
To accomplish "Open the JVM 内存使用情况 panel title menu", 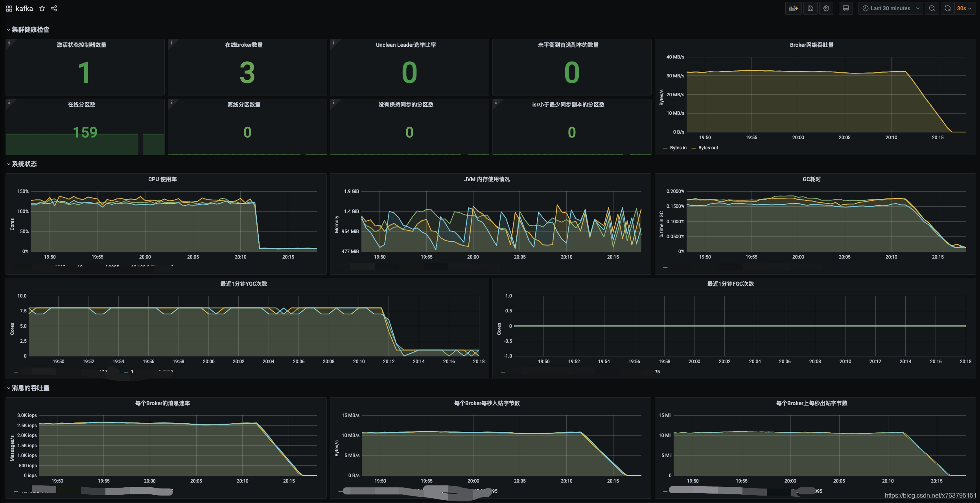I will click(486, 179).
